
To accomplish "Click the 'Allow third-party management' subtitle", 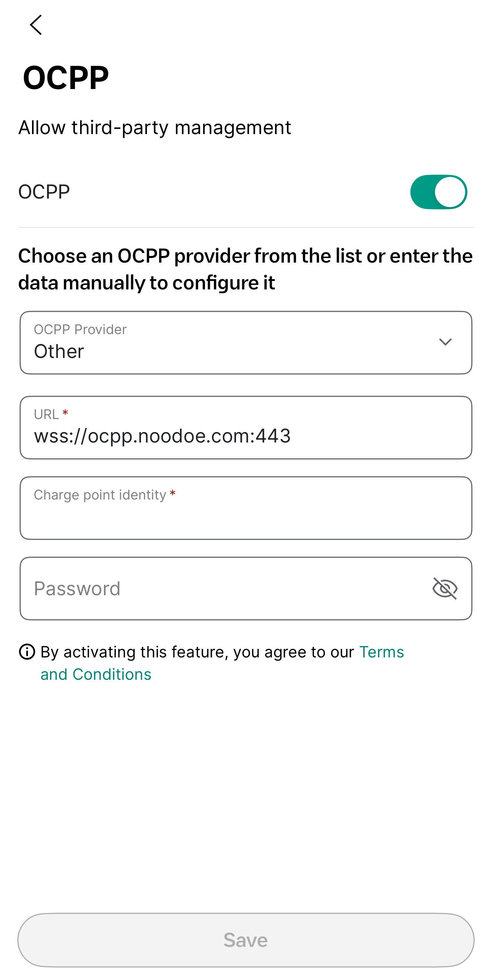I will pos(155,127).
